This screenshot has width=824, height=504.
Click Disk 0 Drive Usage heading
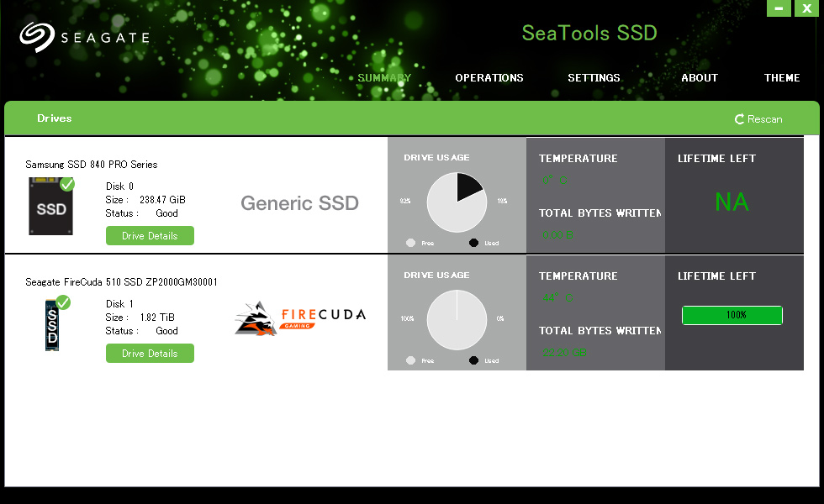coord(436,157)
